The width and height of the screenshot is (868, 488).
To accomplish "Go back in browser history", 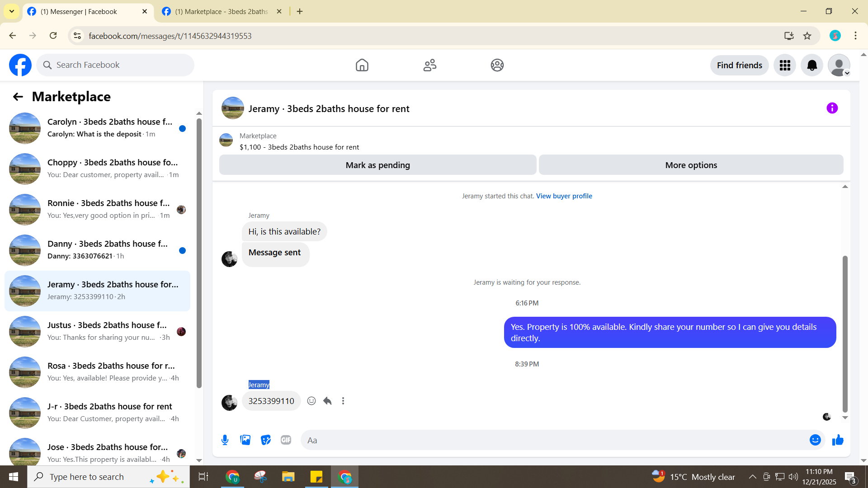I will (x=13, y=36).
